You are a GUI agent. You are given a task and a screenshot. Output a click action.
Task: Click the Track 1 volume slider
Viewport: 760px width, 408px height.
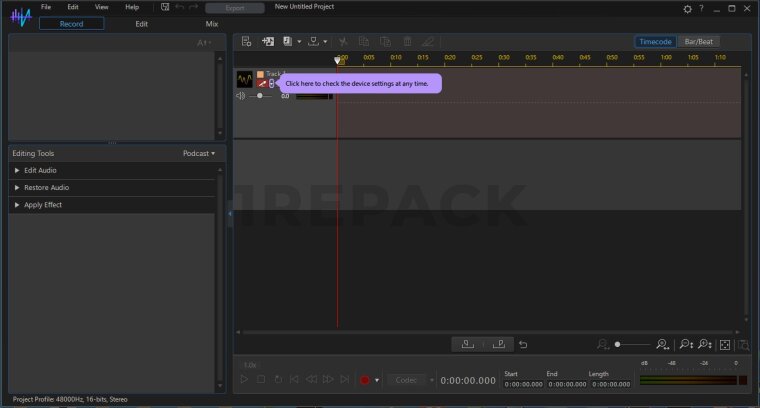coord(260,96)
